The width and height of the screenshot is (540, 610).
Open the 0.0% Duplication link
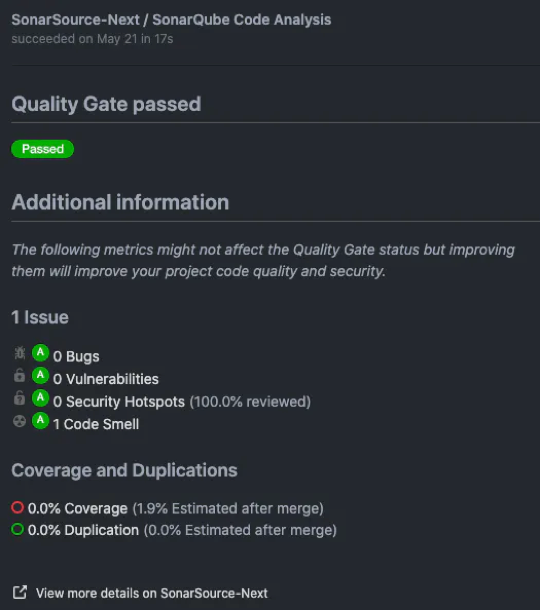pyautogui.click(x=83, y=530)
